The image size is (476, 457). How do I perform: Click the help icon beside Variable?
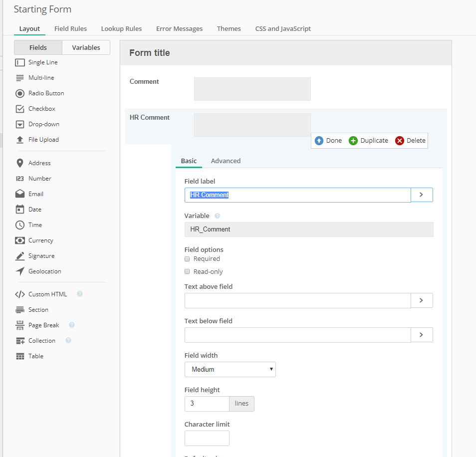217,216
